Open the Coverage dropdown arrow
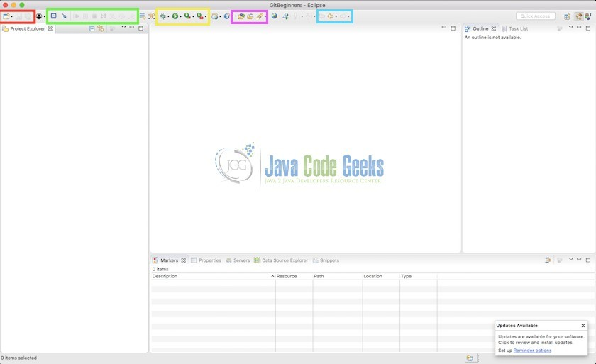The width and height of the screenshot is (596, 364). [x=193, y=16]
